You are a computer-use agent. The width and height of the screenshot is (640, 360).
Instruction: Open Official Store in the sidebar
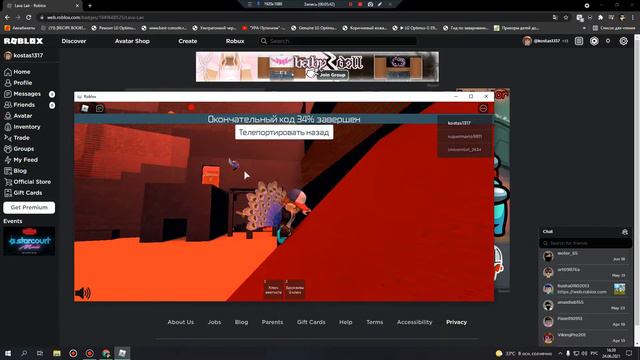(x=27, y=182)
